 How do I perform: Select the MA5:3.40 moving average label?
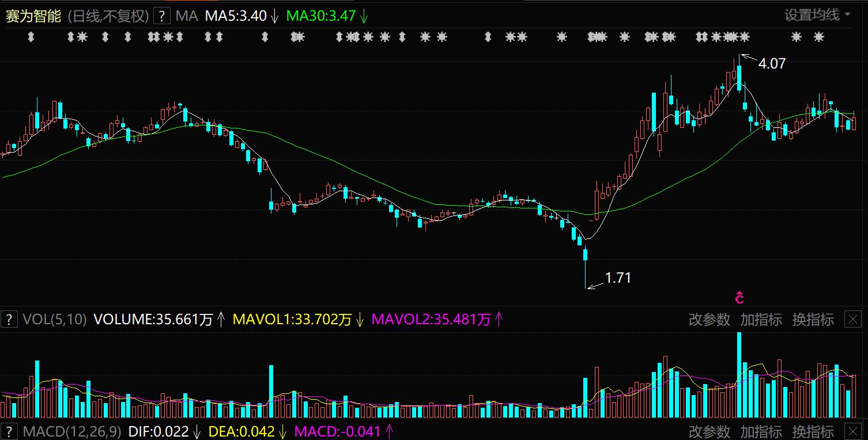click(x=236, y=16)
